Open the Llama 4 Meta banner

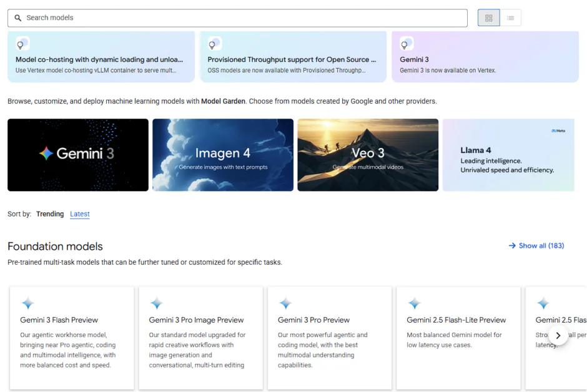(x=508, y=155)
